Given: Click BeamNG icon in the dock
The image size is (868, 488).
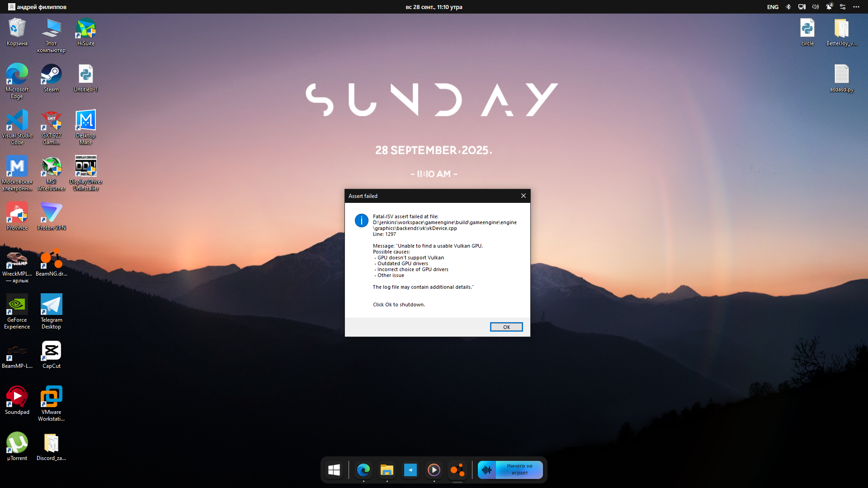Looking at the screenshot, I should (458, 470).
